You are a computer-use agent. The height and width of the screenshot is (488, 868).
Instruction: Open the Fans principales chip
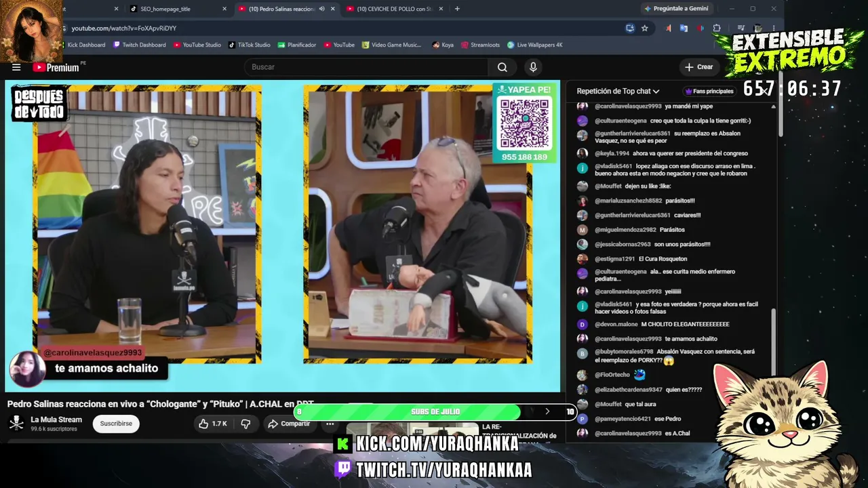pos(709,91)
